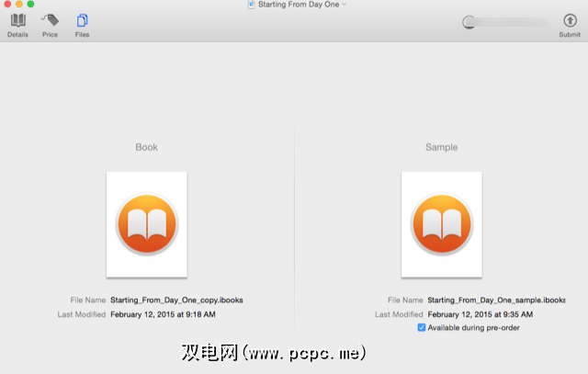Viewport: 588px width, 374px height.
Task: Click the Sample heading
Action: point(441,147)
